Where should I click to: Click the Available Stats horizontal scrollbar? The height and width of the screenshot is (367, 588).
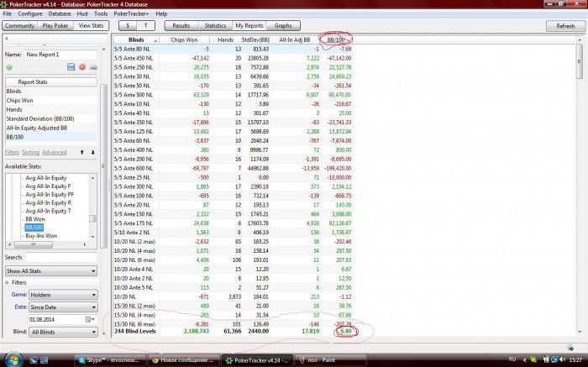[x=49, y=244]
